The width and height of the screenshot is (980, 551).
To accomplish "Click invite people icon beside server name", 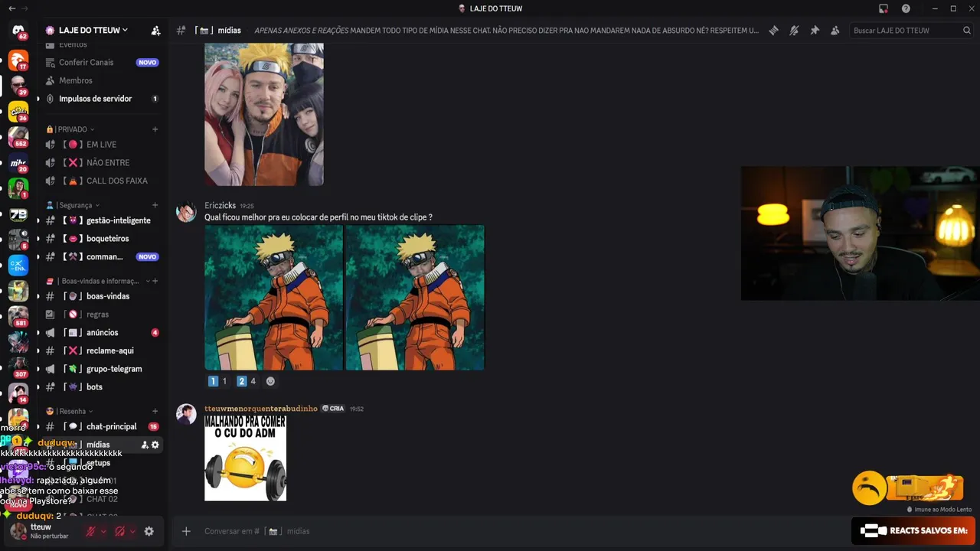I will click(x=155, y=31).
